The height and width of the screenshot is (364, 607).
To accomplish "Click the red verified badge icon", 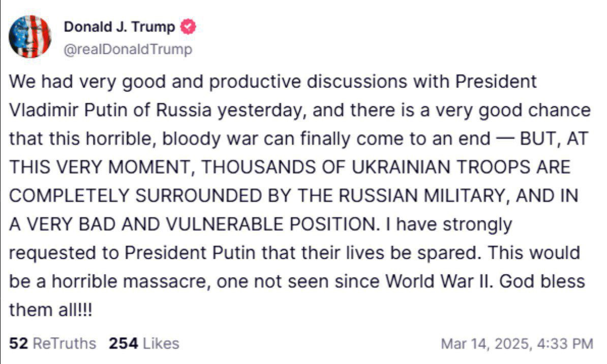I will (x=189, y=27).
